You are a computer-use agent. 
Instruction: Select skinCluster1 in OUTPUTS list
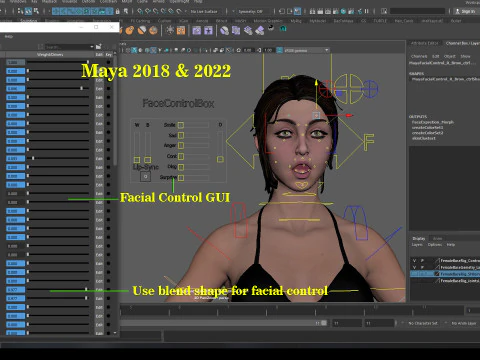(424, 138)
